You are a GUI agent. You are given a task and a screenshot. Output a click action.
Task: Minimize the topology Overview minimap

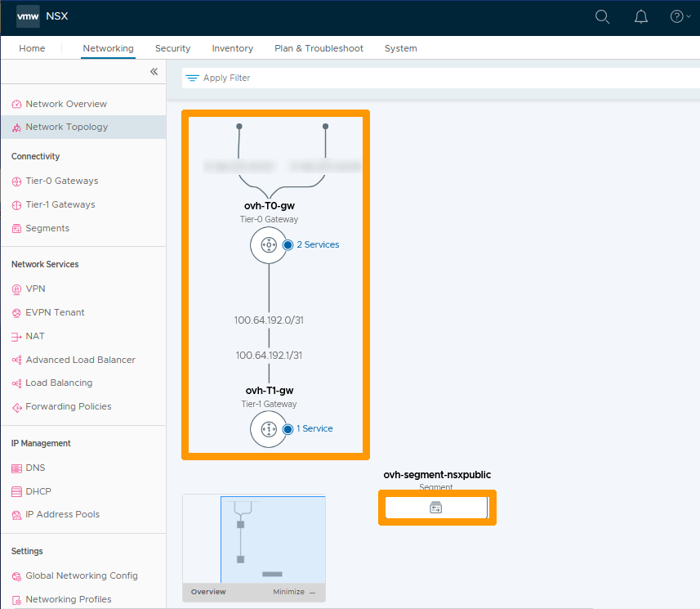[293, 592]
